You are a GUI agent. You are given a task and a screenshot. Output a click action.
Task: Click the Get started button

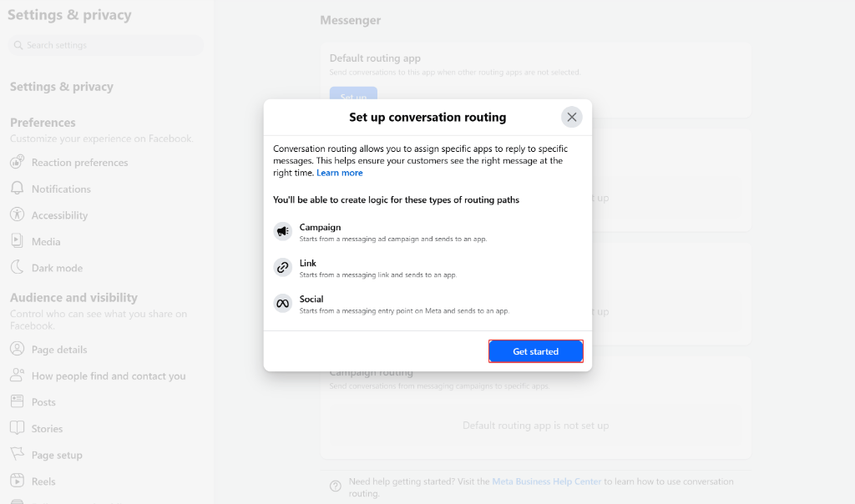[x=535, y=351]
